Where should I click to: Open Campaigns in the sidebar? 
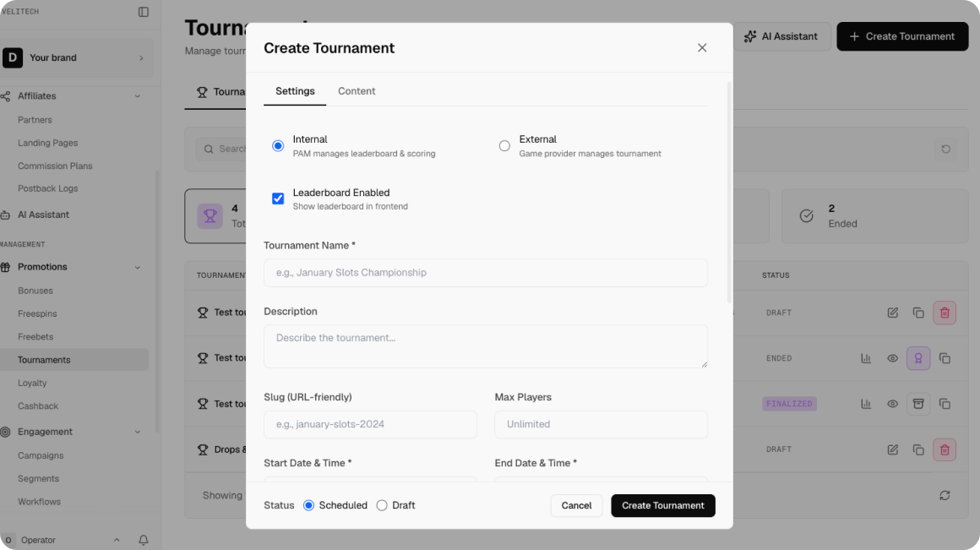(41, 455)
